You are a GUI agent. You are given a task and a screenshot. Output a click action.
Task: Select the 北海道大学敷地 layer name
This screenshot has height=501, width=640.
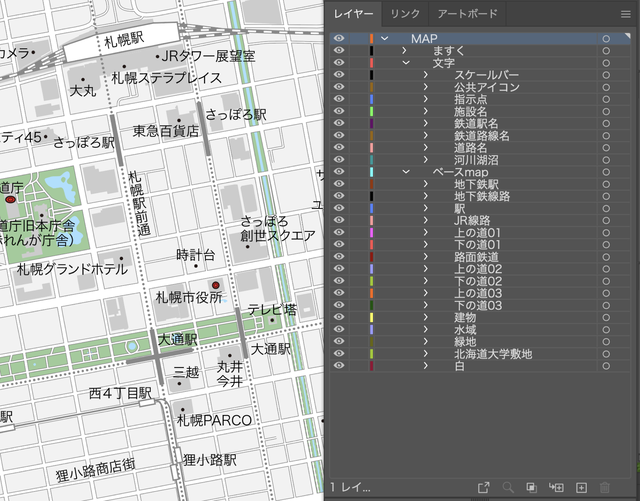[493, 354]
